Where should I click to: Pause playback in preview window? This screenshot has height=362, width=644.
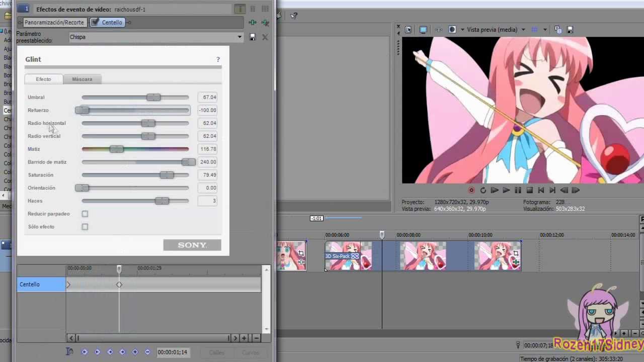click(518, 190)
